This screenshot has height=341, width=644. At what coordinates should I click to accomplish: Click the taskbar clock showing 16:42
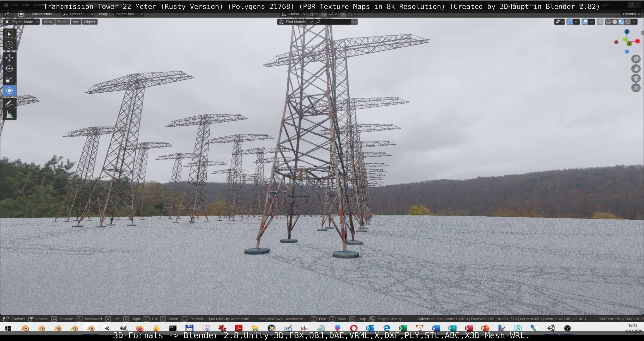[x=633, y=325]
